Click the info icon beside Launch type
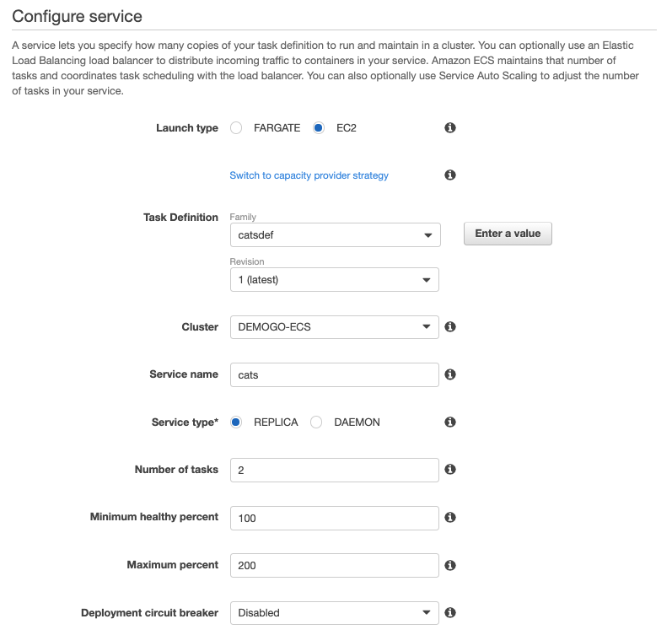The image size is (672, 635). tap(450, 128)
